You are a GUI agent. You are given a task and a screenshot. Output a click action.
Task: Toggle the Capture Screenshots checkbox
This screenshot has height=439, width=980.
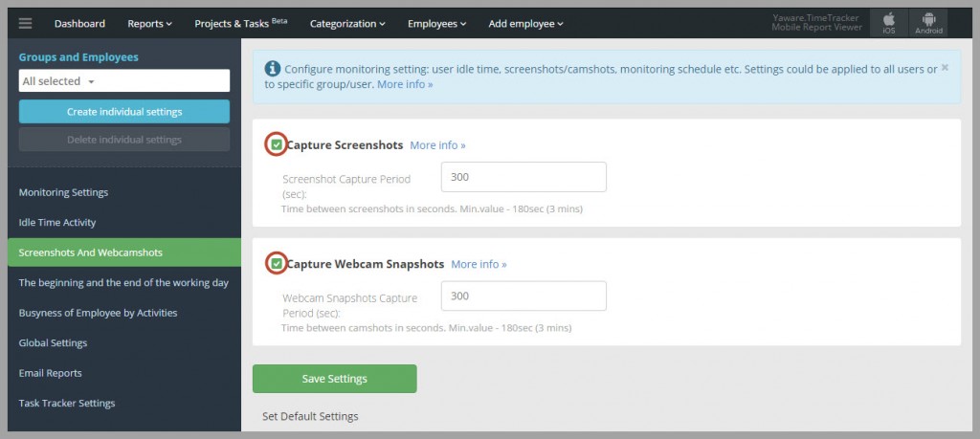[x=277, y=144]
